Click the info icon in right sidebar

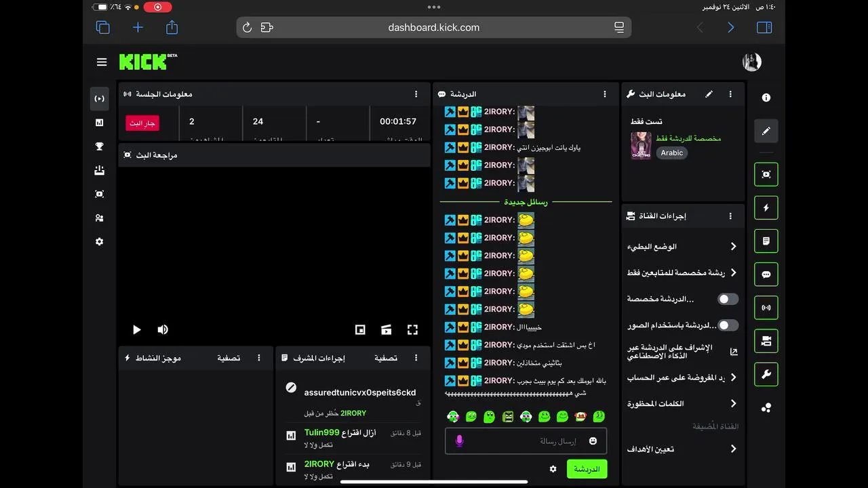[x=766, y=98]
